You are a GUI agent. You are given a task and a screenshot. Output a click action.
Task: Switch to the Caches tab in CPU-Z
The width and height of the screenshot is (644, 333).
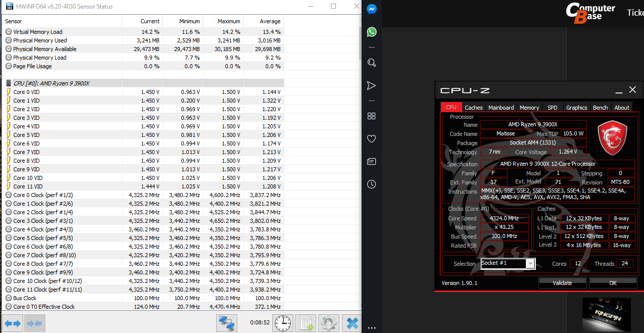(474, 107)
